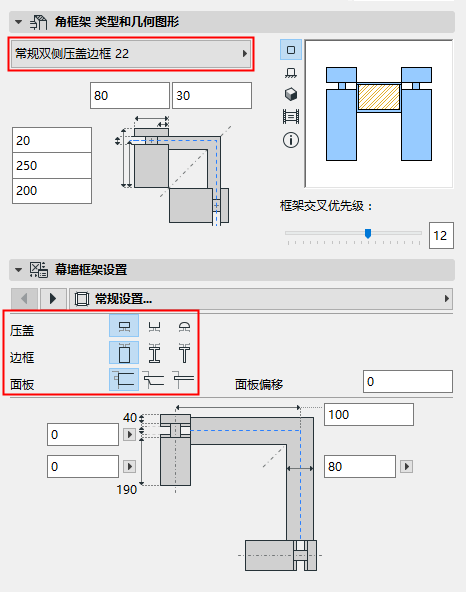466x592 pixels.
Task: Go to the next settings page arrow
Action: 53,299
